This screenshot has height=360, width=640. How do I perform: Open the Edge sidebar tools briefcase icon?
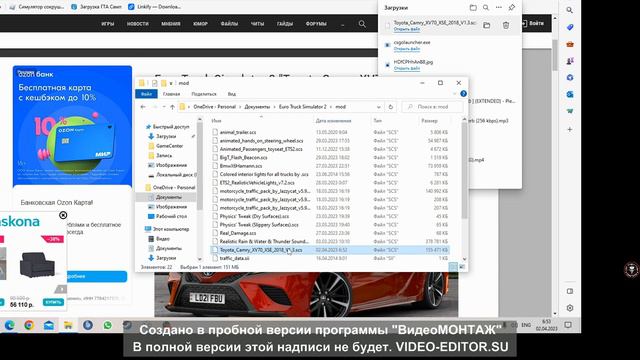(570, 44)
